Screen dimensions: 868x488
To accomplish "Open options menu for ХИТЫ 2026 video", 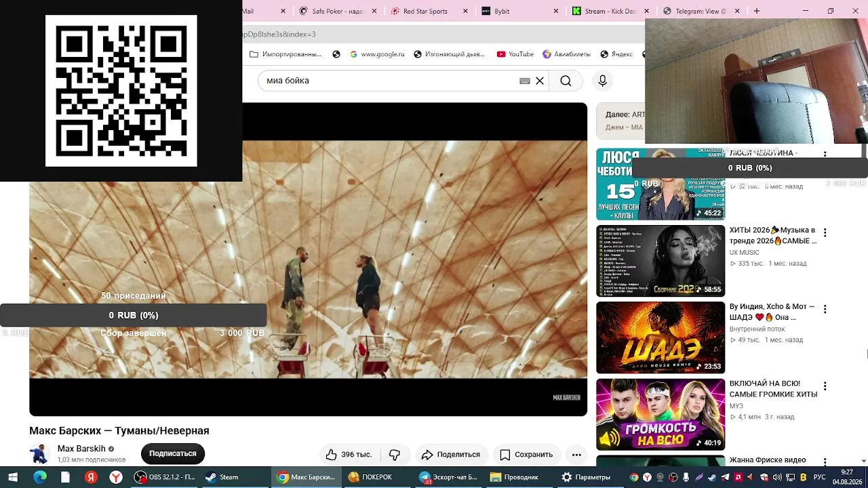I will [x=825, y=232].
